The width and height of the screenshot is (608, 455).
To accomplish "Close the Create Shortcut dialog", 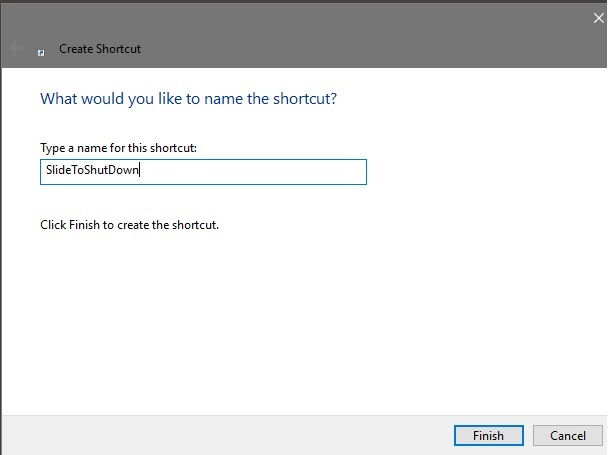I will point(598,18).
